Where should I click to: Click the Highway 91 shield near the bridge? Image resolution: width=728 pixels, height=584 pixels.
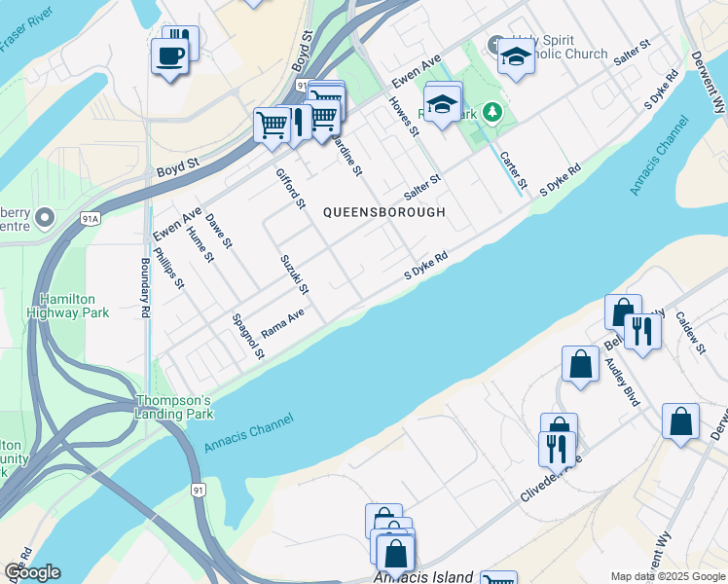click(199, 490)
